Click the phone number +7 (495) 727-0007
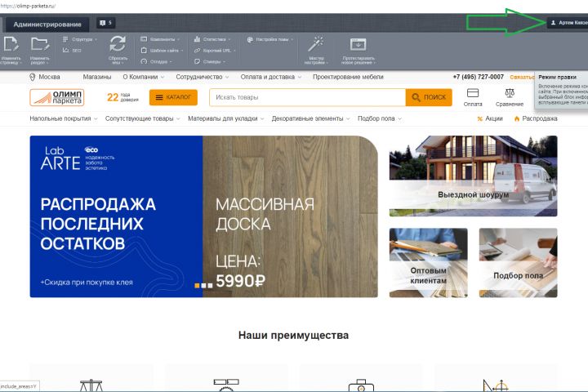 (478, 77)
